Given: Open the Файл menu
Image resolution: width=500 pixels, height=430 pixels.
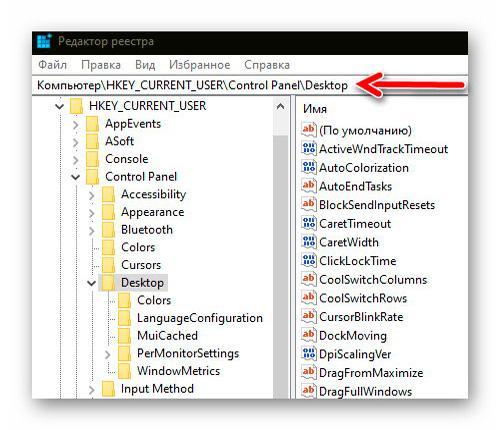Looking at the screenshot, I should coord(52,65).
